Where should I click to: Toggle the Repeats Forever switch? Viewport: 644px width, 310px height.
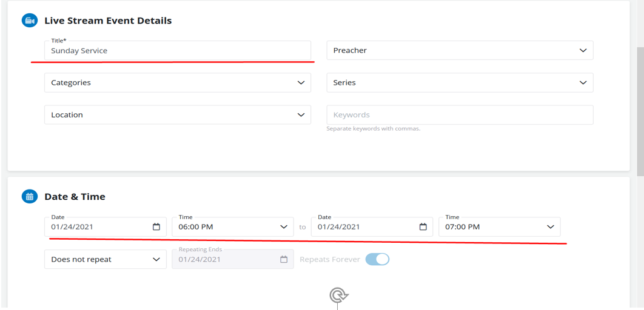(x=377, y=259)
